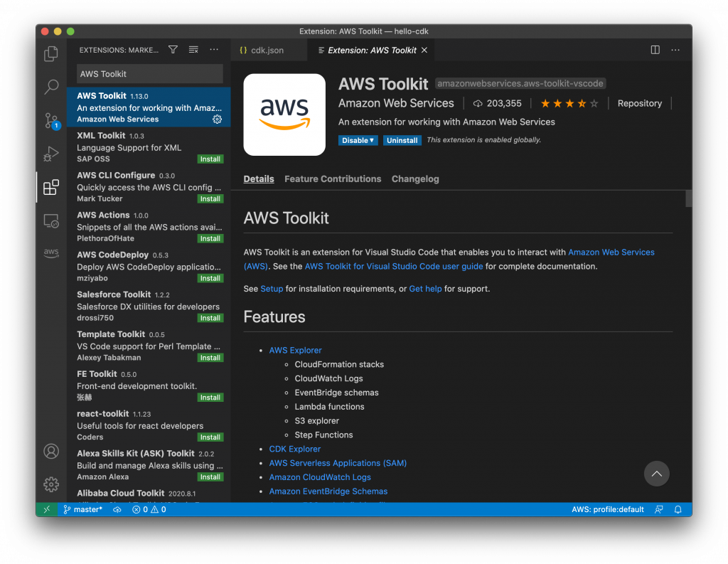
Task: Close the Extension: AWS Toolkit tab
Action: click(x=424, y=50)
